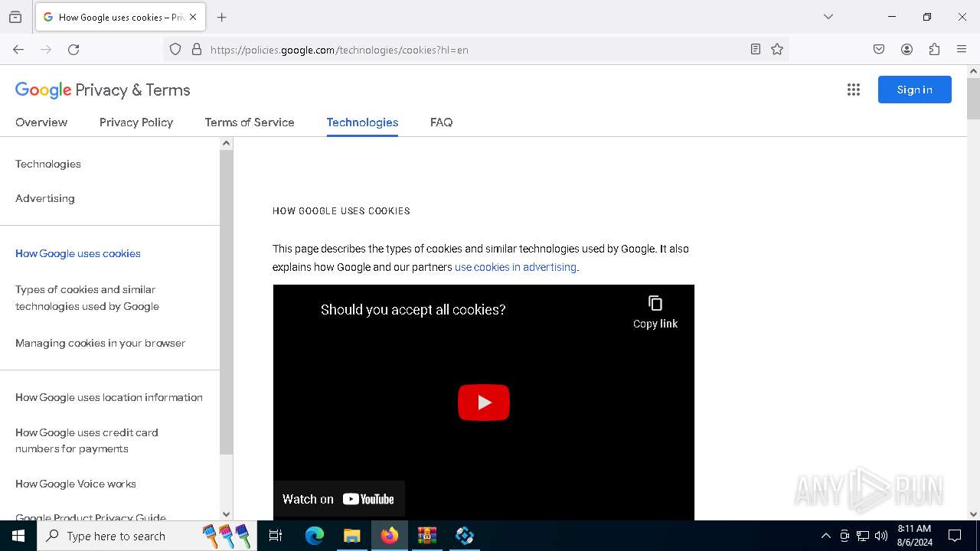Image resolution: width=980 pixels, height=551 pixels.
Task: Focus the URL address bar
Action: point(475,50)
